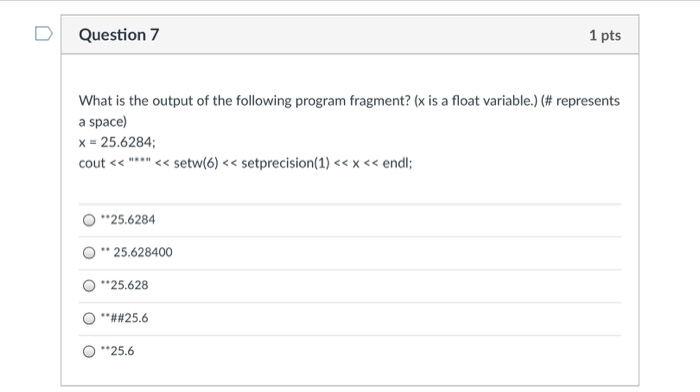700x392 pixels.
Task: Choose the radio option ** 25.628400
Action: point(89,253)
